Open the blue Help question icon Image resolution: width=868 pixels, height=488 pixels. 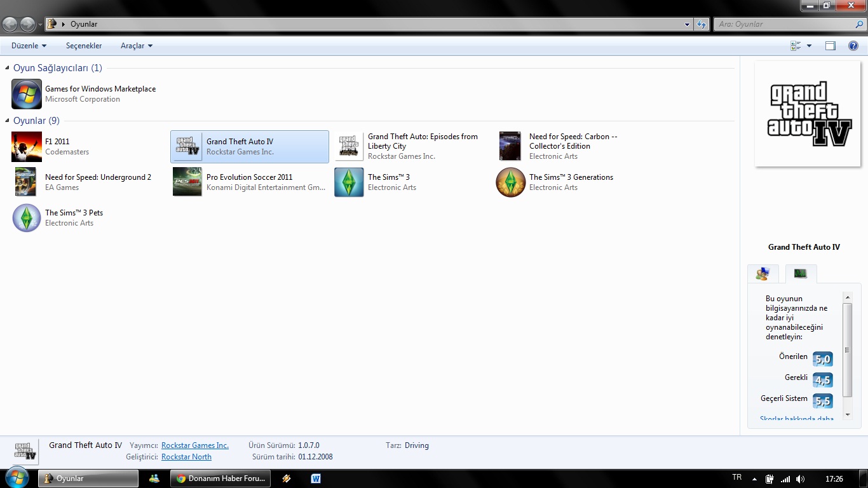[853, 46]
